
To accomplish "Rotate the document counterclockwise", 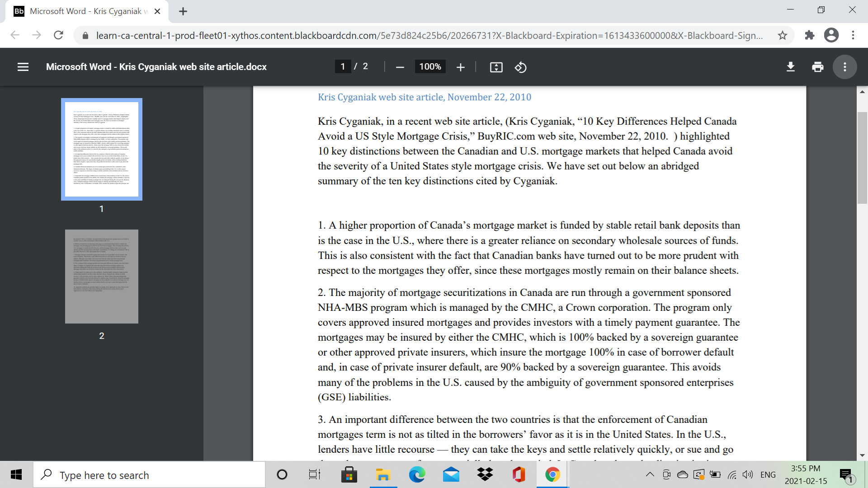I will coord(521,67).
